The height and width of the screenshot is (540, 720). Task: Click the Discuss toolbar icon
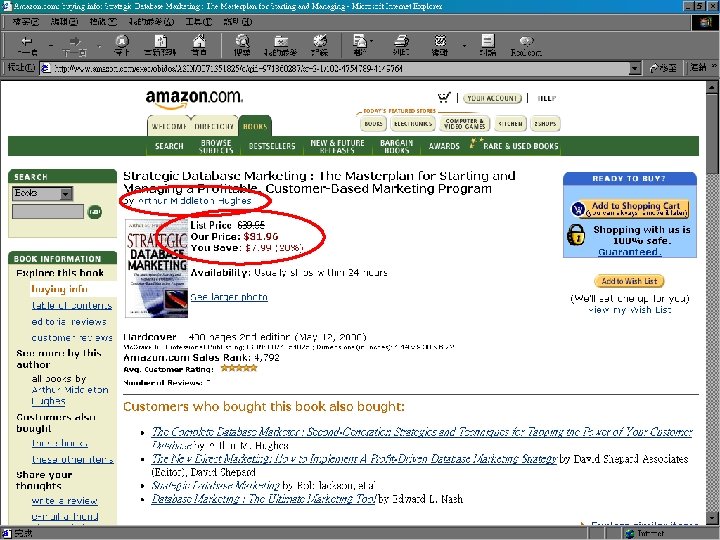pyautogui.click(x=488, y=45)
